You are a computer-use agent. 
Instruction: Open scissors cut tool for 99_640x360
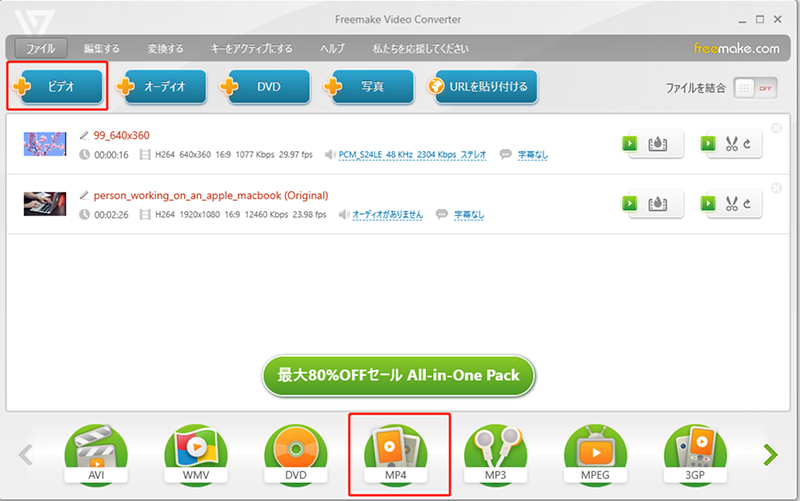732,144
